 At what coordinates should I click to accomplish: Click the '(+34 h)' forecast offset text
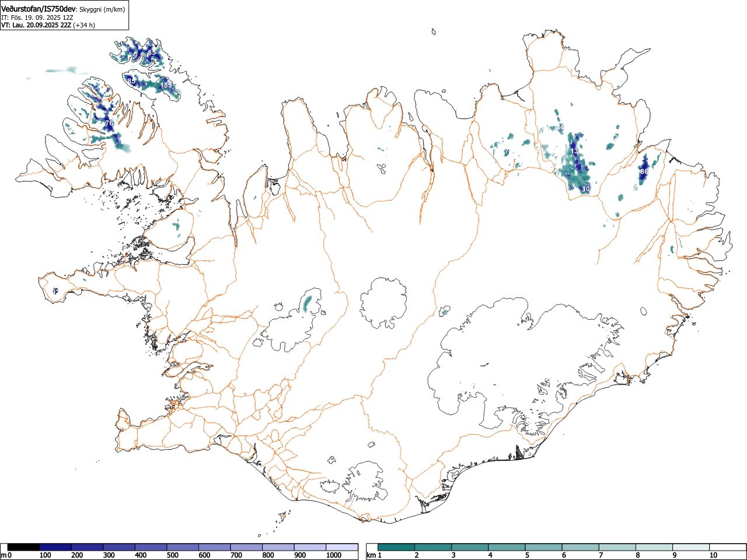(84, 25)
